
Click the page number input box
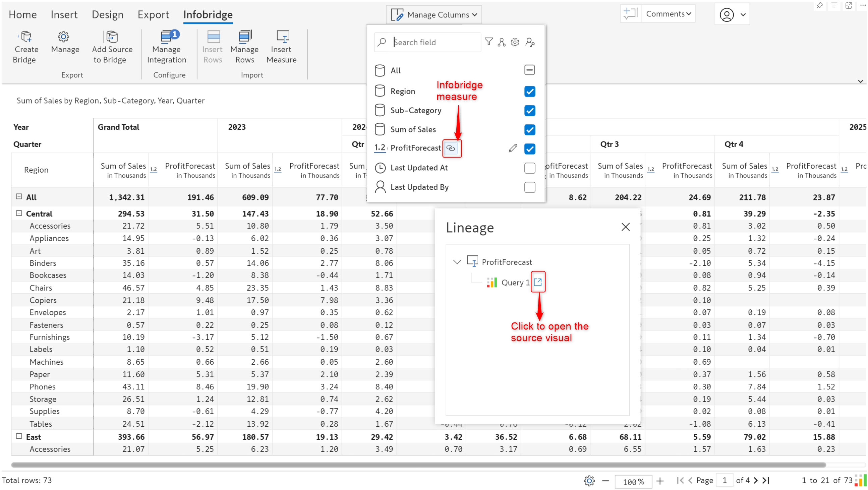click(724, 481)
